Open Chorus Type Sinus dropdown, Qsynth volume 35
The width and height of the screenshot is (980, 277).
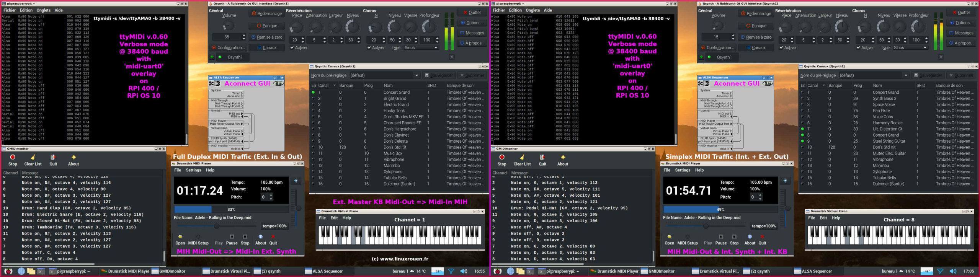[421, 47]
